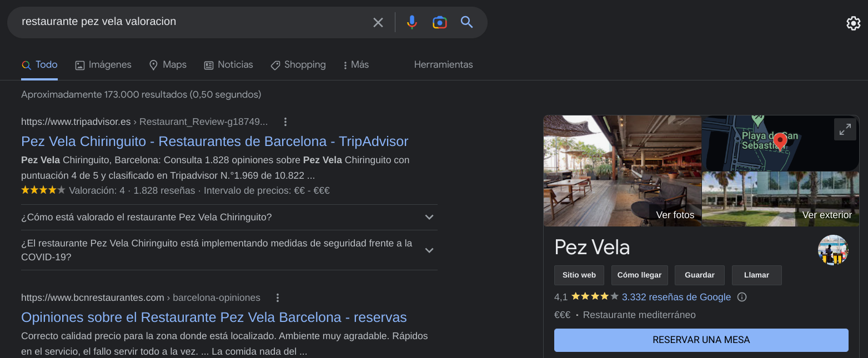The height and width of the screenshot is (358, 868).
Task: Open options menu next to TripAdvisor URL
Action: click(285, 122)
